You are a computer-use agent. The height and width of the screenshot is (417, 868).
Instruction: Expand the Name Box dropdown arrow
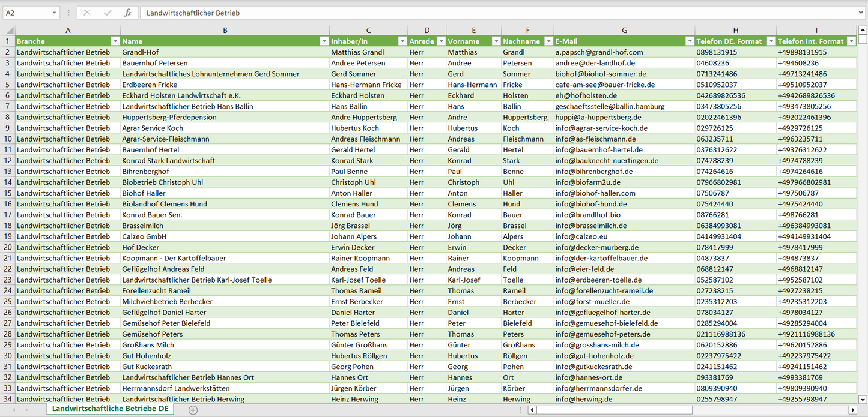coord(54,13)
